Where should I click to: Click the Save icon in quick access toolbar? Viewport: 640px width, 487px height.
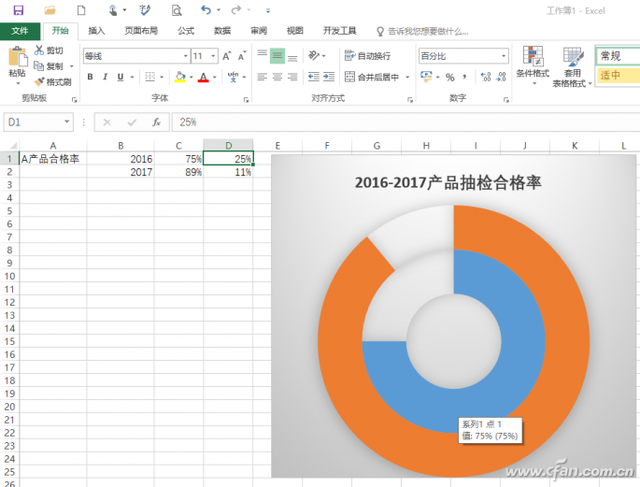19,10
